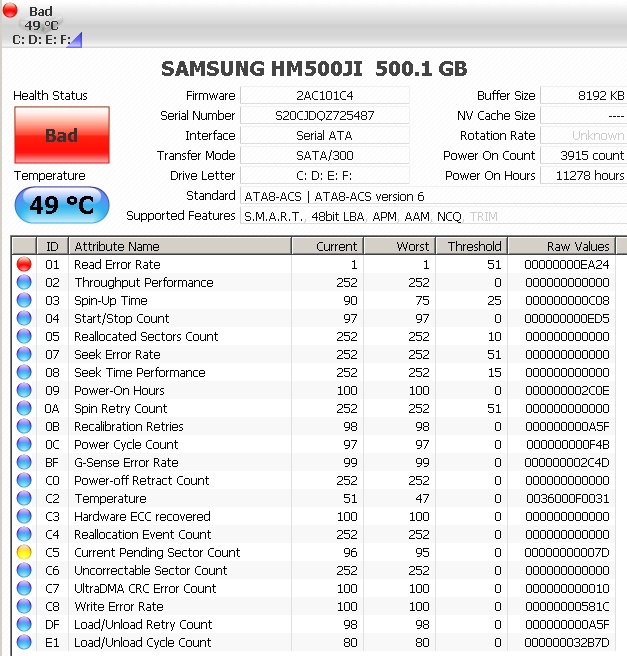Click blue icon for Load/Unload Cycle Count

[x=24, y=642]
